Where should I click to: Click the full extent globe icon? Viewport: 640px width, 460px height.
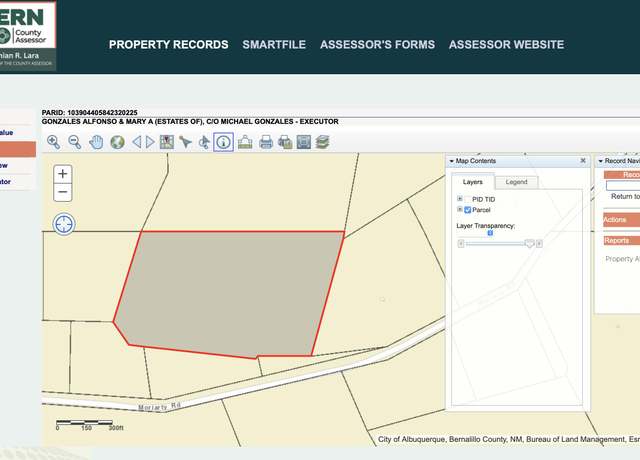point(118,142)
